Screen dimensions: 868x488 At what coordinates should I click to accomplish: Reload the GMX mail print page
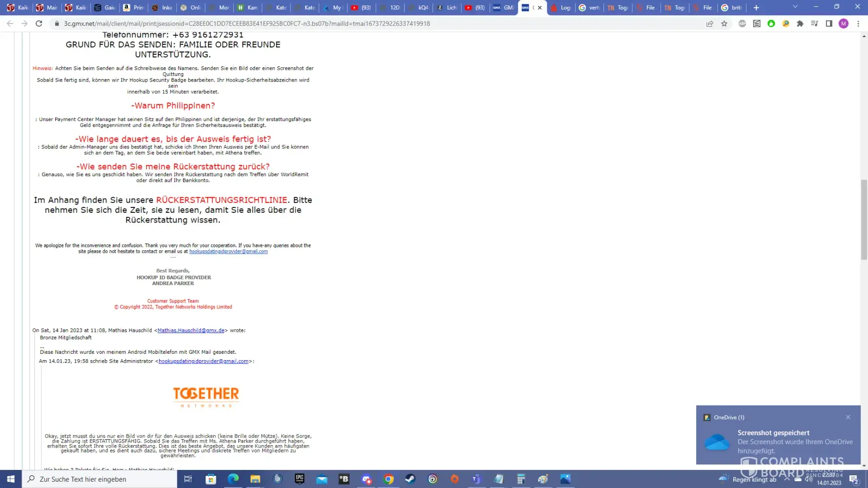coord(39,23)
